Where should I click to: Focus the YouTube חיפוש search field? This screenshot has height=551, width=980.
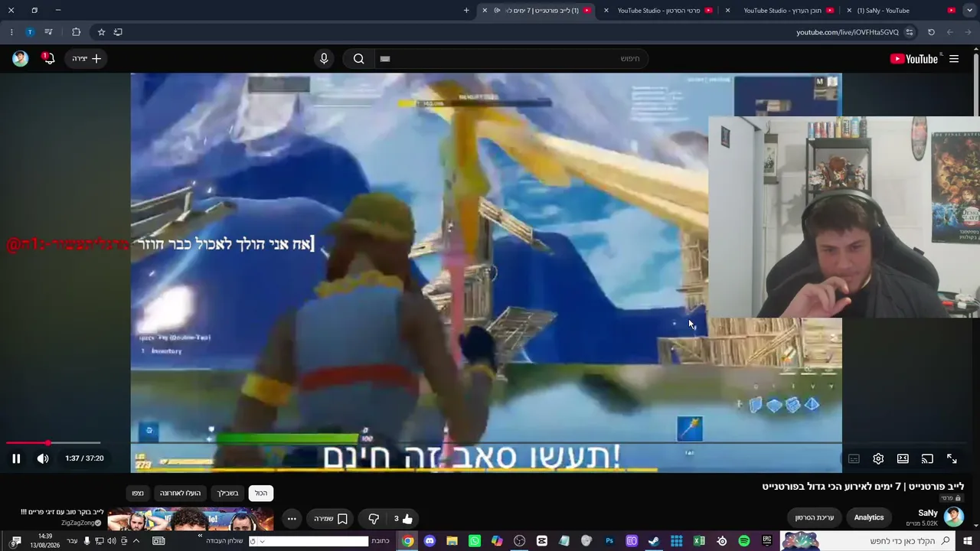click(x=511, y=59)
